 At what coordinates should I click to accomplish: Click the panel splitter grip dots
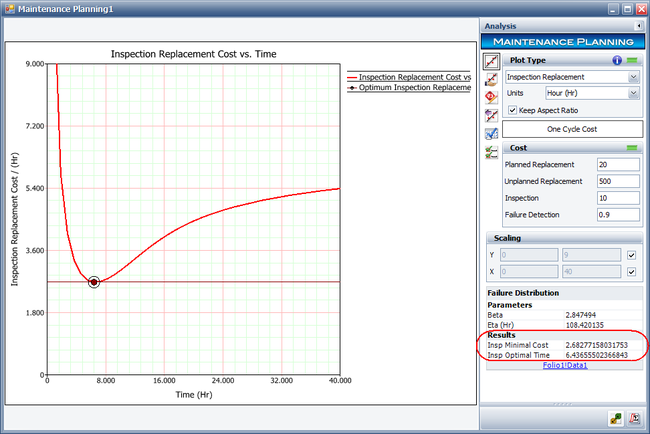click(563, 404)
